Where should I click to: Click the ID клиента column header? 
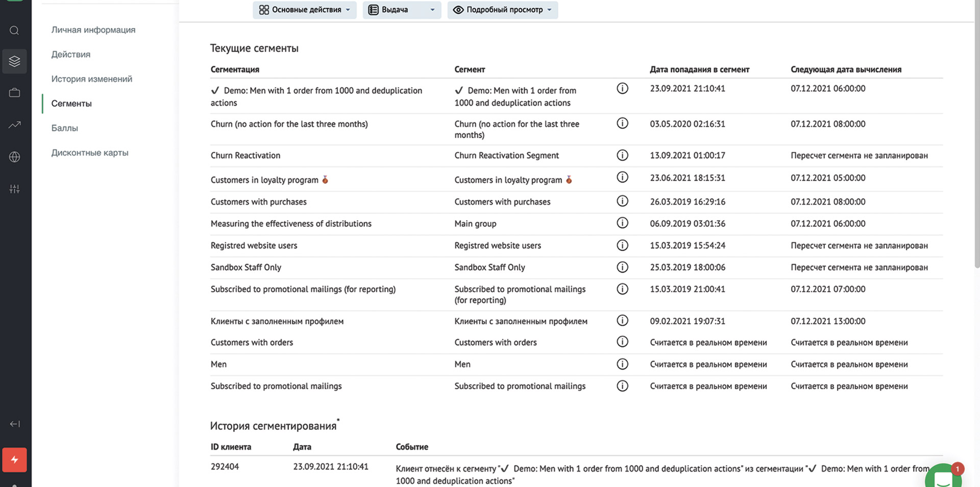(x=231, y=447)
